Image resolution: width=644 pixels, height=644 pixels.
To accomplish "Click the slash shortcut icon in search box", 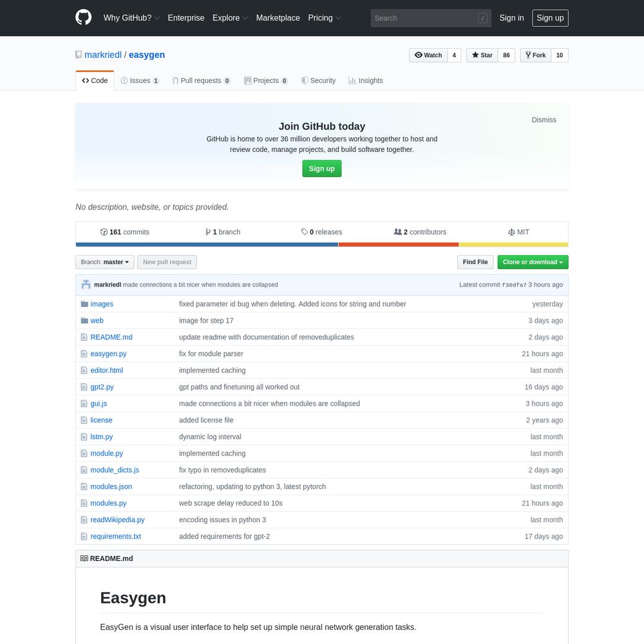I will (x=482, y=18).
